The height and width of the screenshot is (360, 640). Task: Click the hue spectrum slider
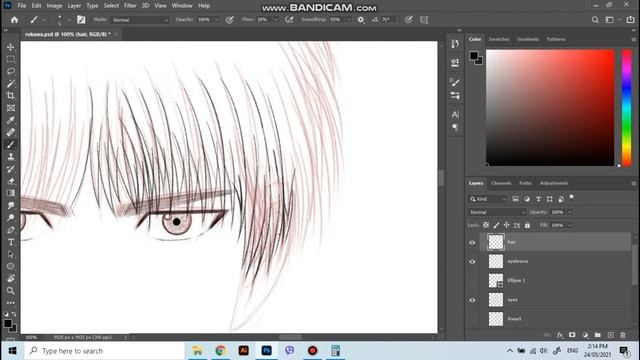(627, 108)
